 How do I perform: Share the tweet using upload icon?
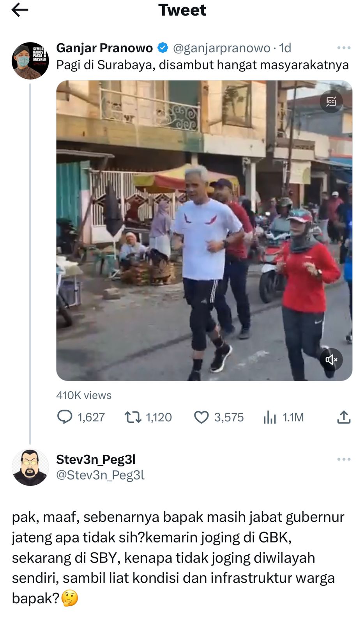pos(344,417)
